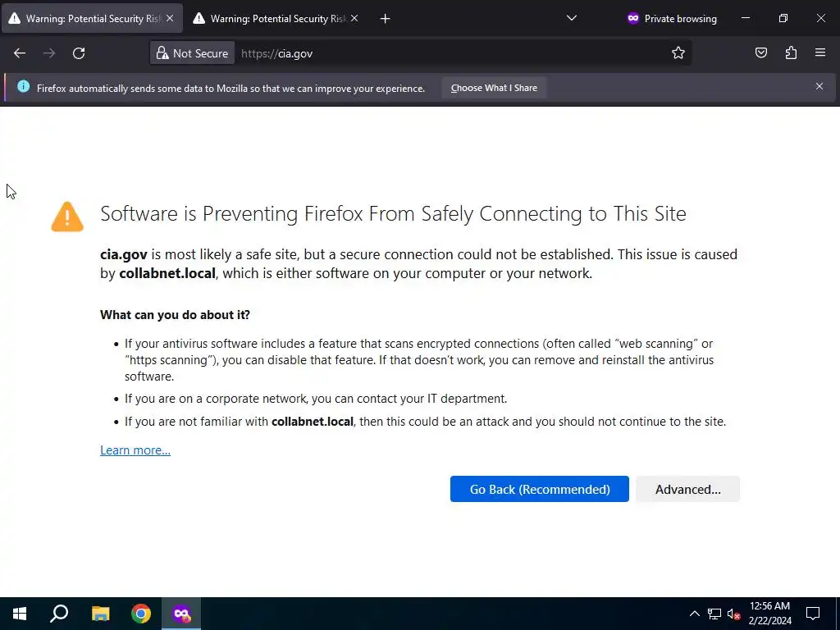Viewport: 840px width, 630px height.
Task: Switch to the second warning tab
Action: (x=271, y=18)
